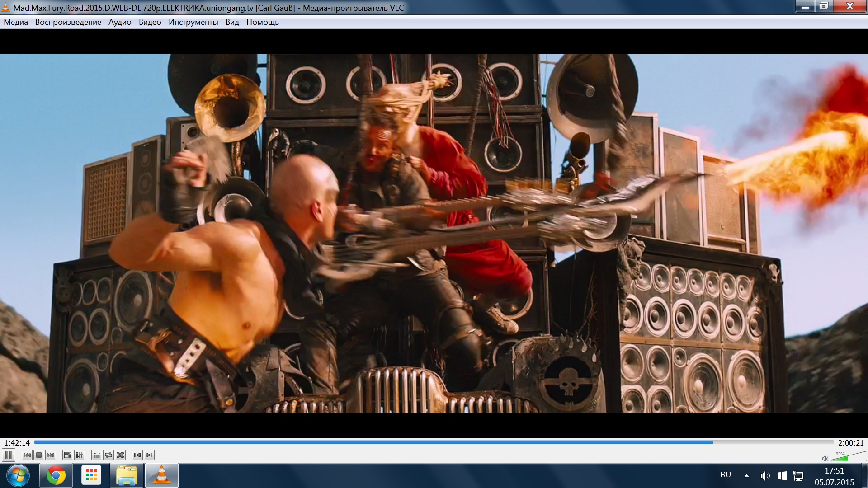868x488 pixels.
Task: Mute audio via VLC speaker icon
Action: coord(825,458)
